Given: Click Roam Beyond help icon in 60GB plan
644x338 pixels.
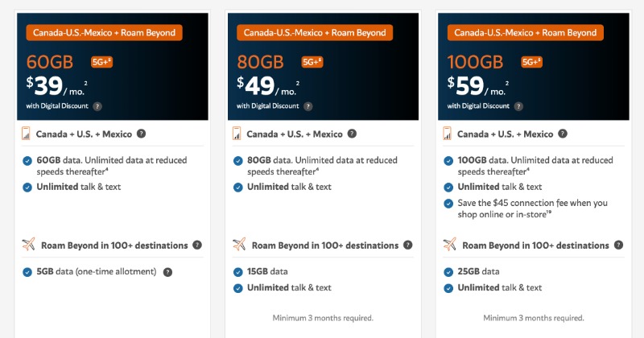Looking at the screenshot, I should pos(197,245).
